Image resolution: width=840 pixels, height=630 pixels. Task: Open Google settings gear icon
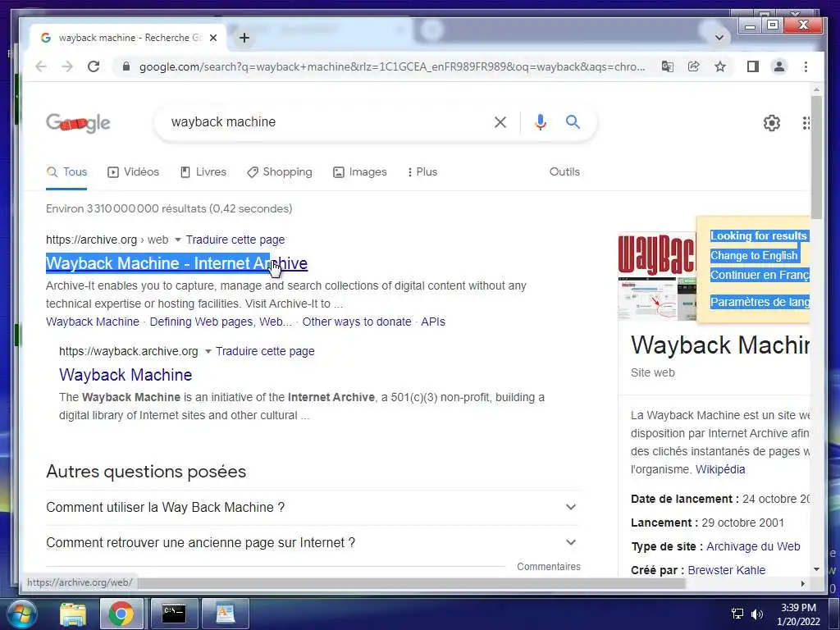pyautogui.click(x=771, y=123)
